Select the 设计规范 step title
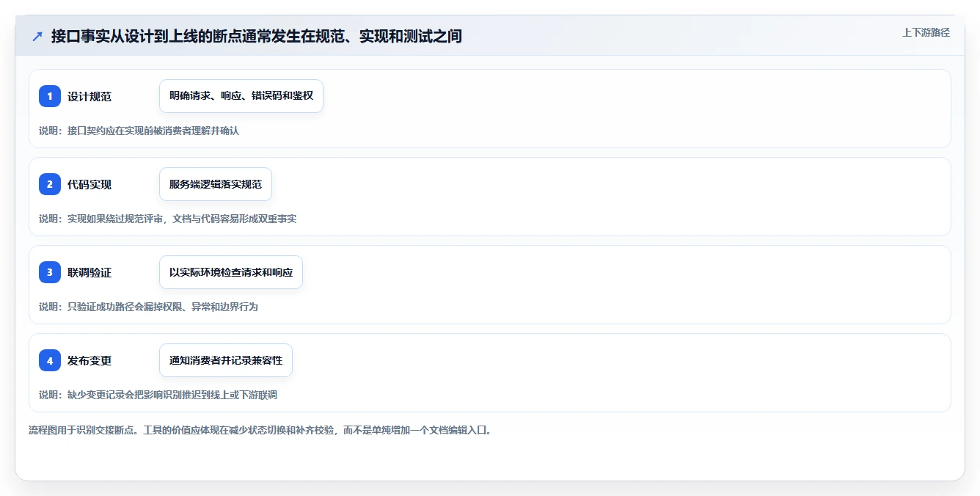980x496 pixels. click(x=89, y=96)
